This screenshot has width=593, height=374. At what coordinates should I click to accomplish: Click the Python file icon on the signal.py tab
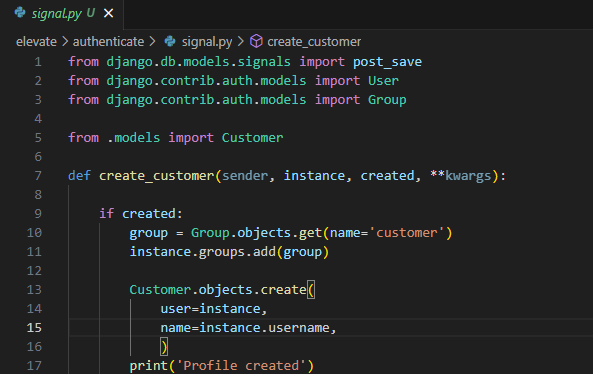(x=20, y=13)
